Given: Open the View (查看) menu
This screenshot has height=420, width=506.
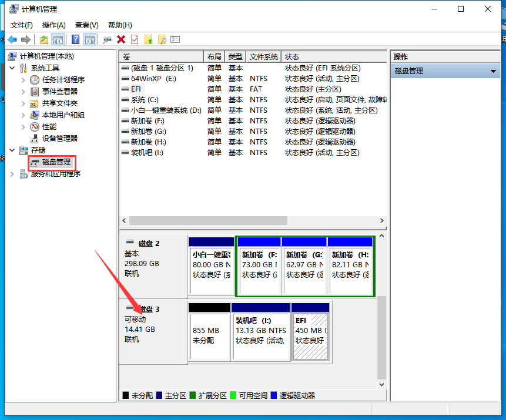Looking at the screenshot, I should (x=86, y=25).
